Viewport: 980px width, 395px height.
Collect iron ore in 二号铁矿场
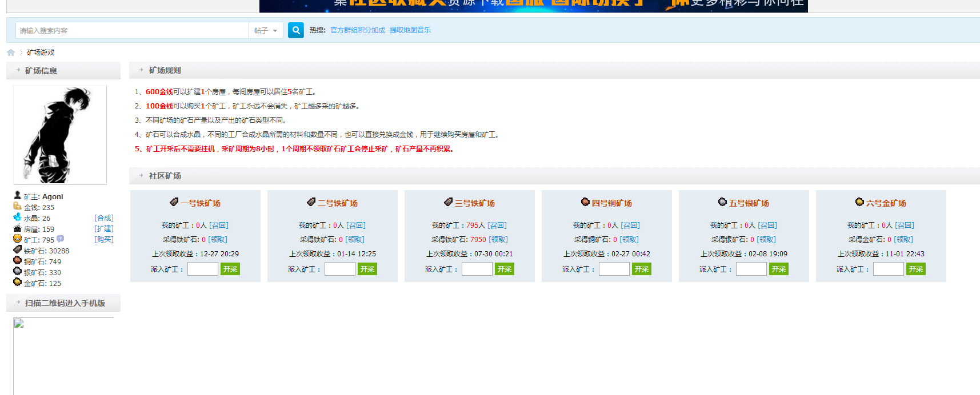coord(355,240)
